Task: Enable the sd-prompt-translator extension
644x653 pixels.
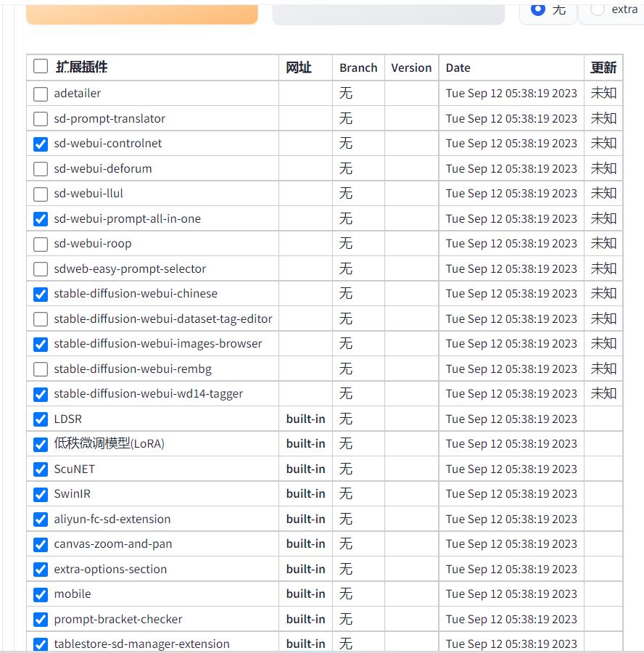Action: [x=41, y=119]
